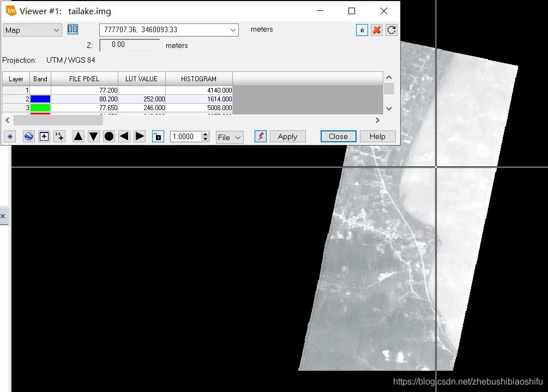The height and width of the screenshot is (392, 548).
Task: Click the black circle center cursor button
Action: pyautogui.click(x=109, y=136)
